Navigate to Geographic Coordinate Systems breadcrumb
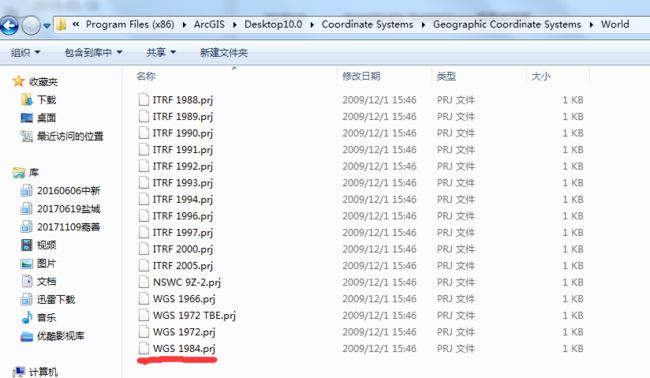 point(507,24)
